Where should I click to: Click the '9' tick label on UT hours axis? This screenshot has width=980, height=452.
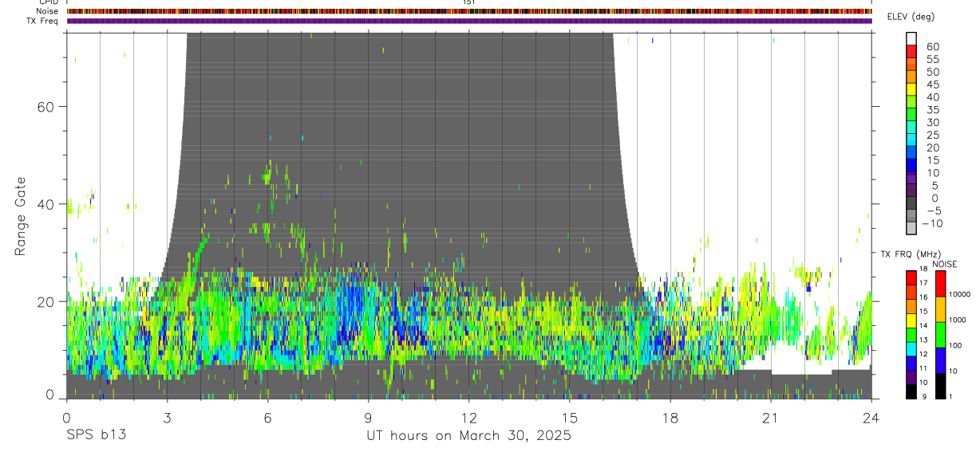click(x=368, y=418)
